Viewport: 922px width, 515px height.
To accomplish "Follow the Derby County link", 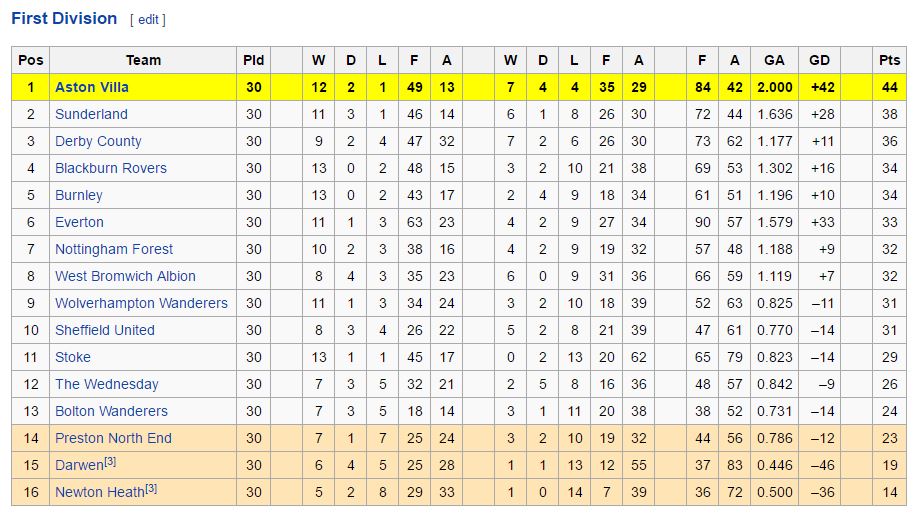I will [x=98, y=141].
